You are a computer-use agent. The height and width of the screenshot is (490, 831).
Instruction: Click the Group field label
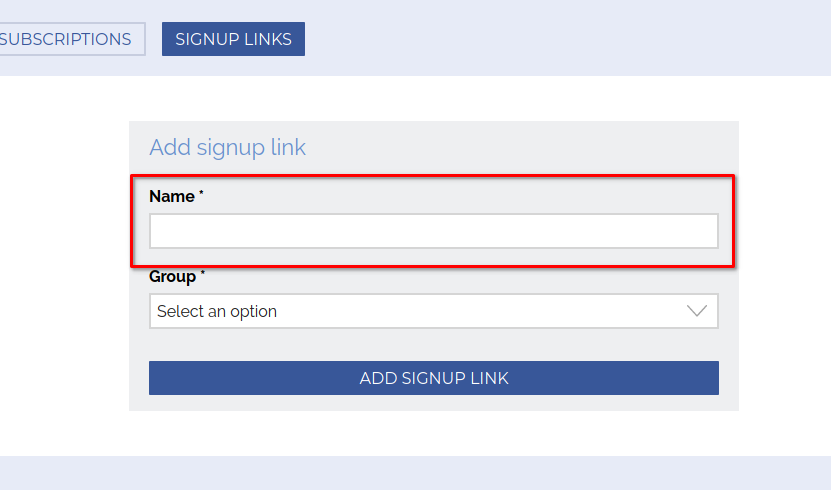(x=172, y=276)
